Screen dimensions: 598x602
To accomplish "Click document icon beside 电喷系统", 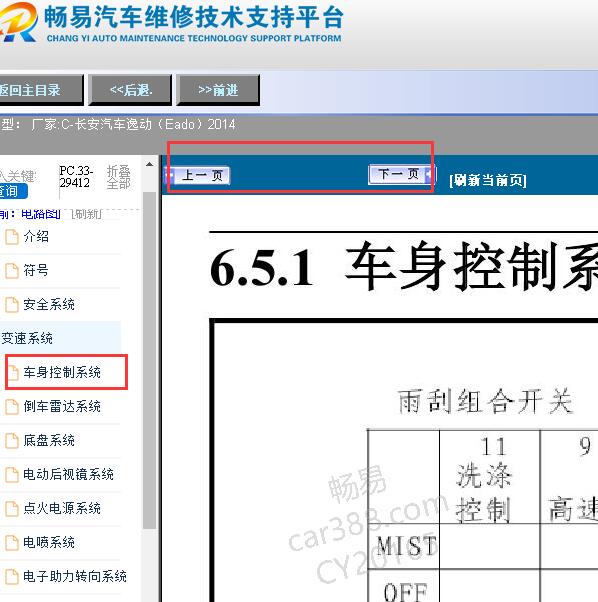I will (12, 542).
